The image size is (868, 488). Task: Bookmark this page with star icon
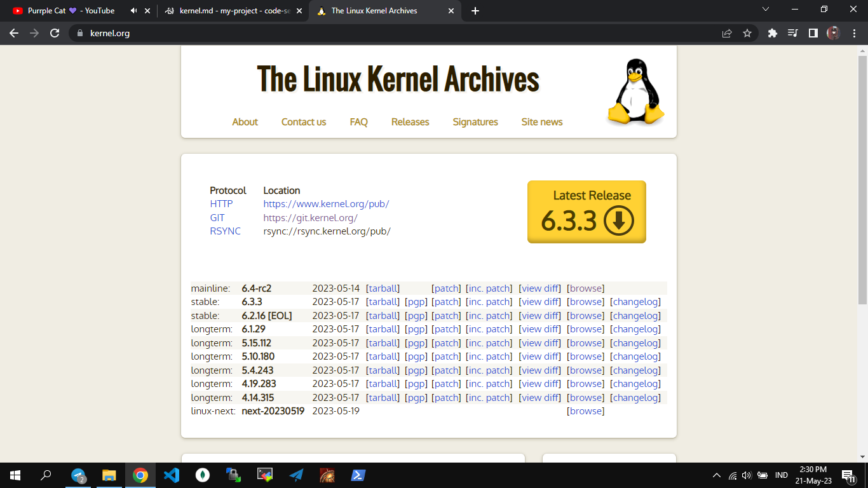tap(747, 33)
